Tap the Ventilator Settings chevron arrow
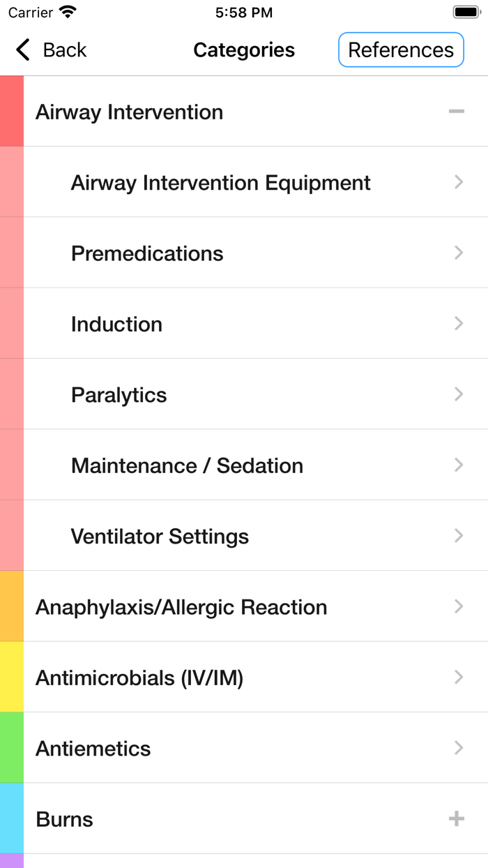The image size is (488, 868). (458, 536)
